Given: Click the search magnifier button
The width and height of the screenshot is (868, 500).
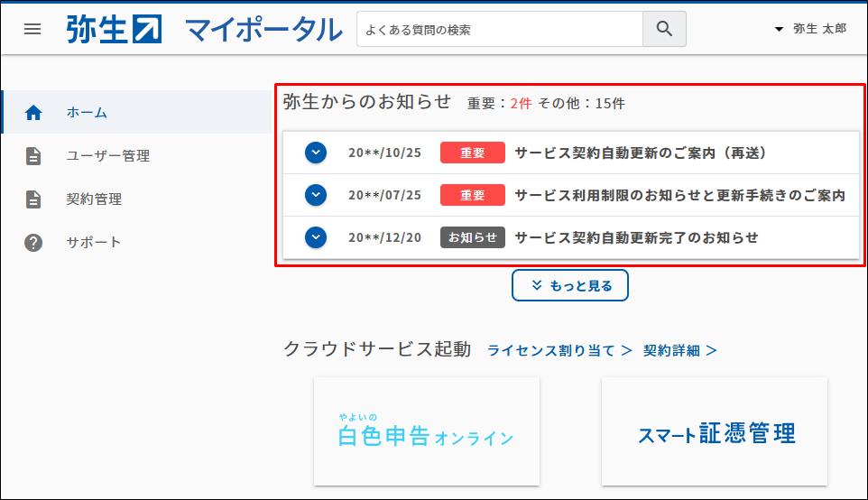Looking at the screenshot, I should pos(664,29).
